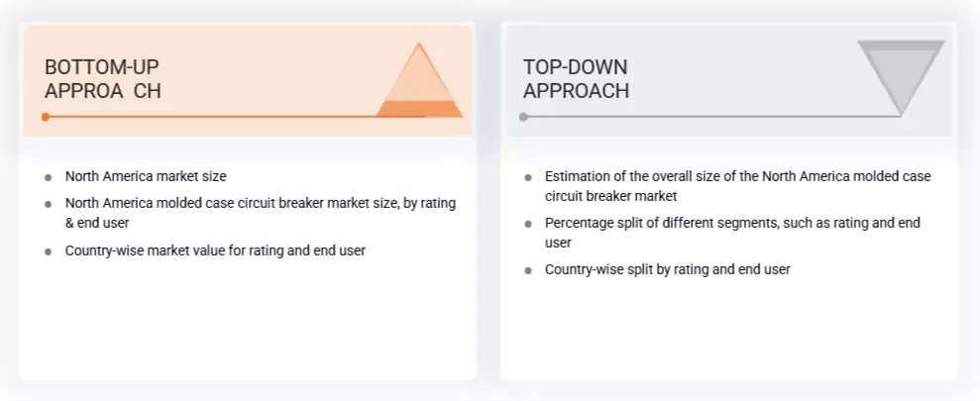Screen dimensions: 980x401
Task: Click the orange pyramid icon
Action: tap(420, 83)
